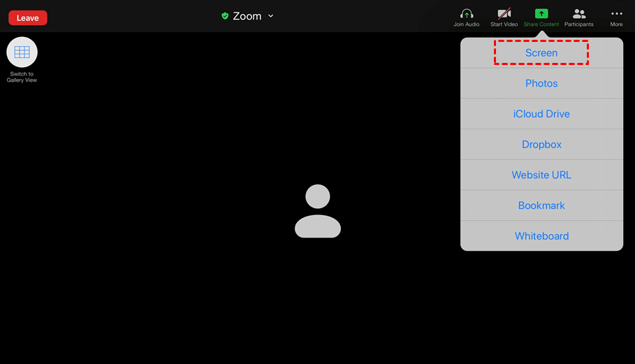
Task: Select iCloud Drive sharing option
Action: (541, 114)
